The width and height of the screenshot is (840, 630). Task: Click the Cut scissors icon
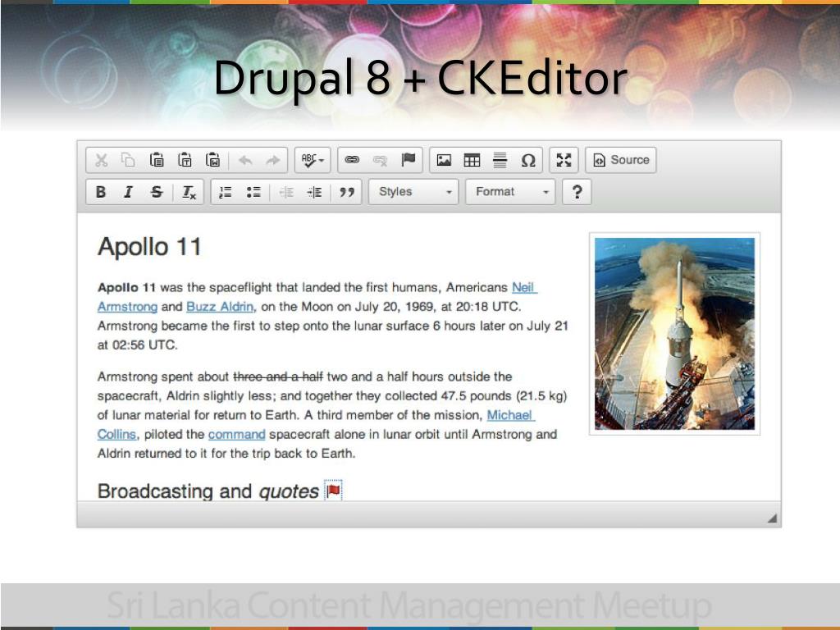click(x=101, y=160)
